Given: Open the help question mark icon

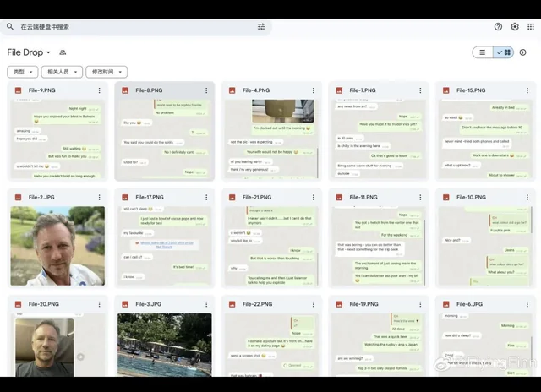Looking at the screenshot, I should 498,27.
